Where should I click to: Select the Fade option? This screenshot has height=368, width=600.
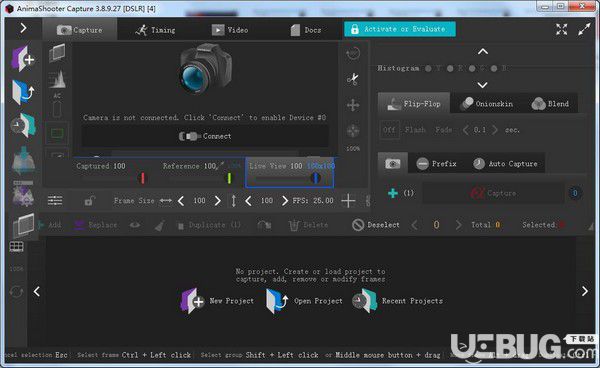coord(443,130)
